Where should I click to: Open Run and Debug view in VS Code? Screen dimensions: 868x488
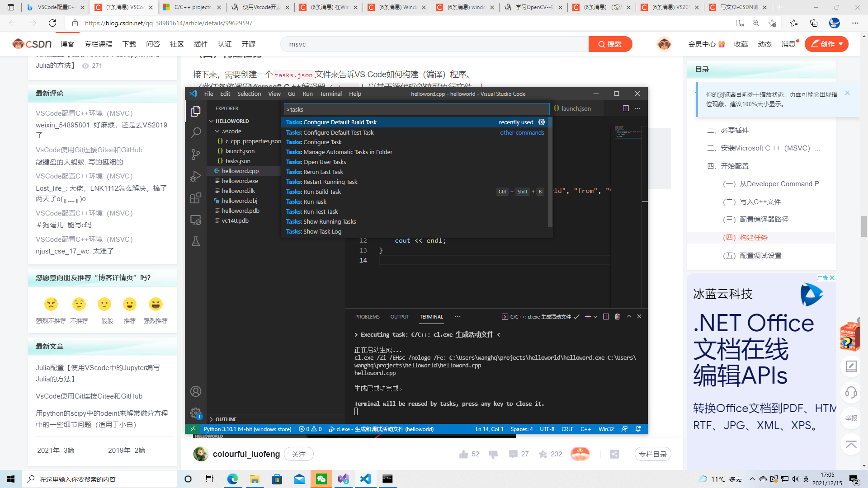(x=196, y=176)
